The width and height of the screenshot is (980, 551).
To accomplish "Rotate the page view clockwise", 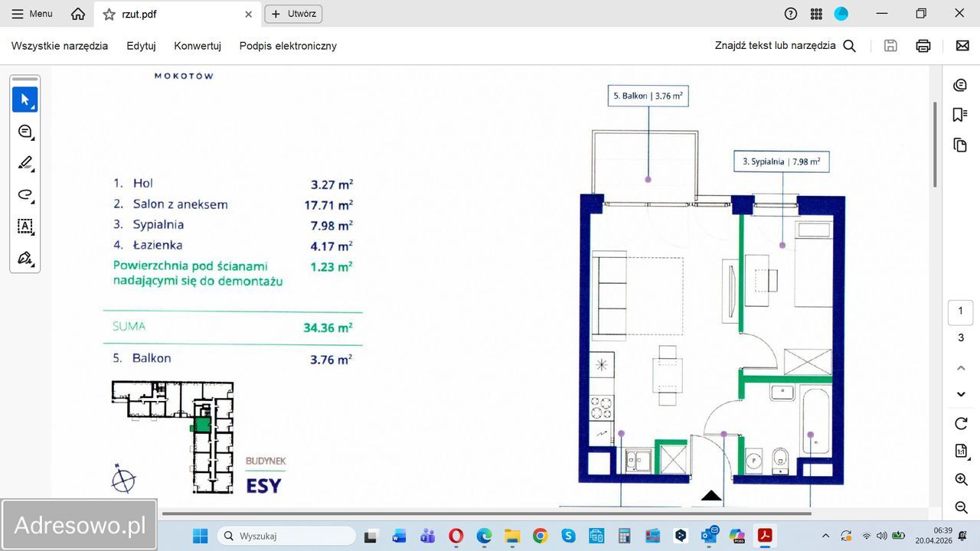I will coord(961,423).
